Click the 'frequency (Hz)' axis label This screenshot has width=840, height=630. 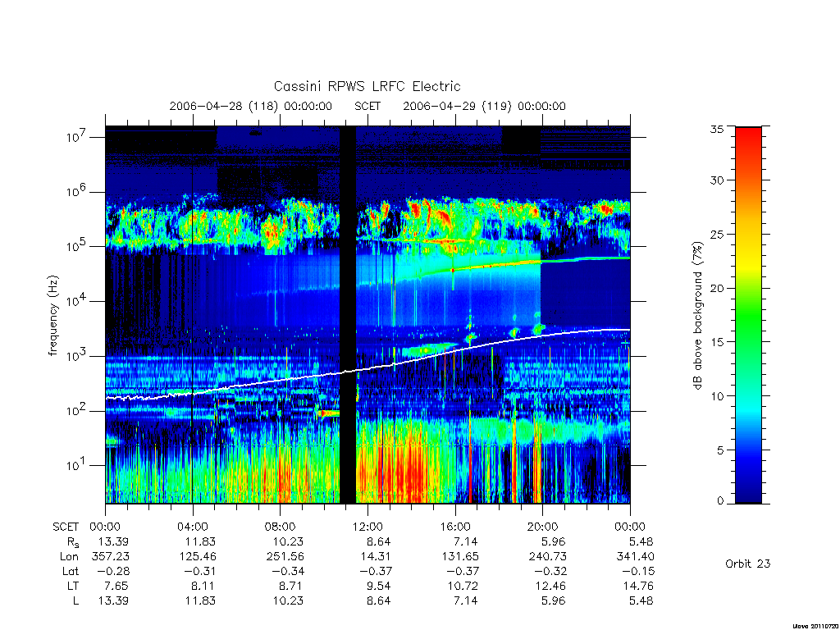pos(52,316)
